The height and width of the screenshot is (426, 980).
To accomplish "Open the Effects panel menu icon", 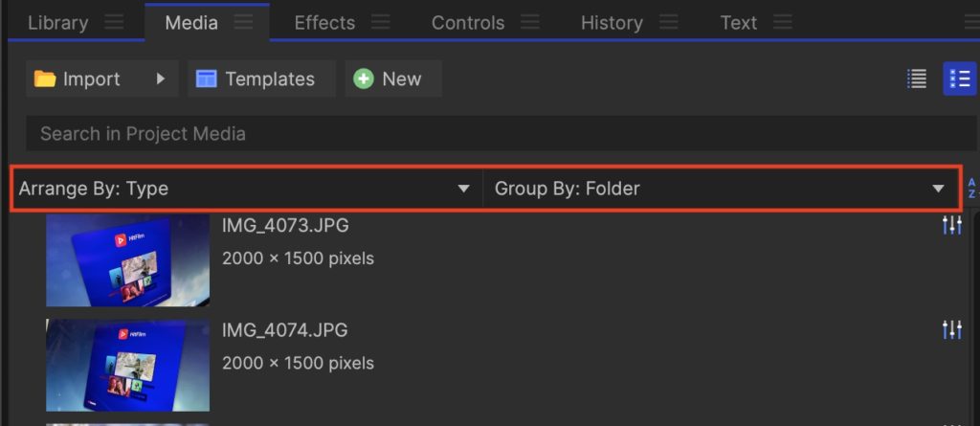I will coord(380,23).
